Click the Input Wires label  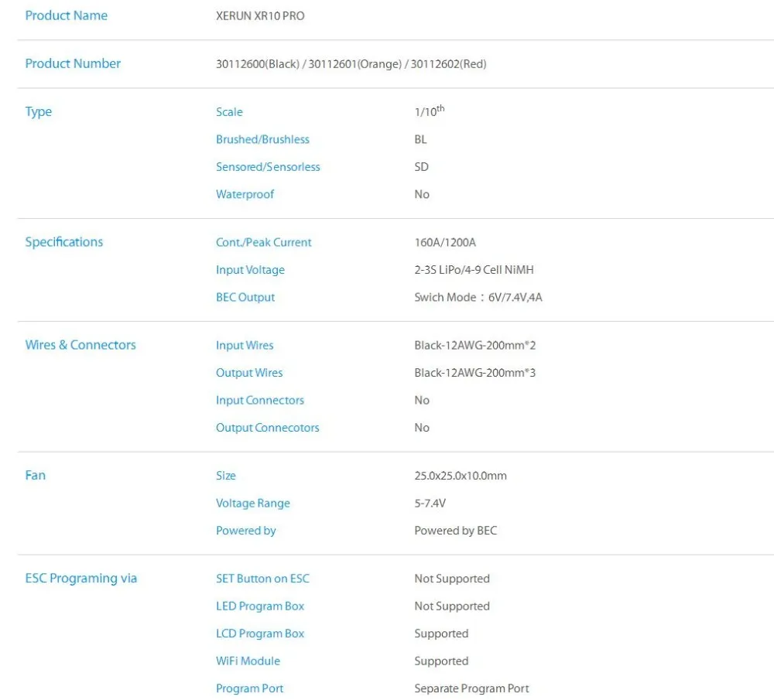[245, 345]
